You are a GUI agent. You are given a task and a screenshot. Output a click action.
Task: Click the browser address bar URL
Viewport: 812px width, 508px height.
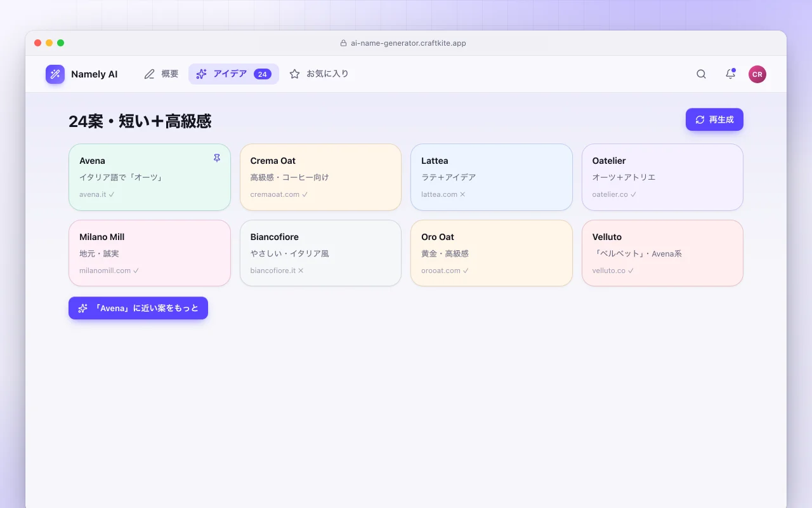409,43
